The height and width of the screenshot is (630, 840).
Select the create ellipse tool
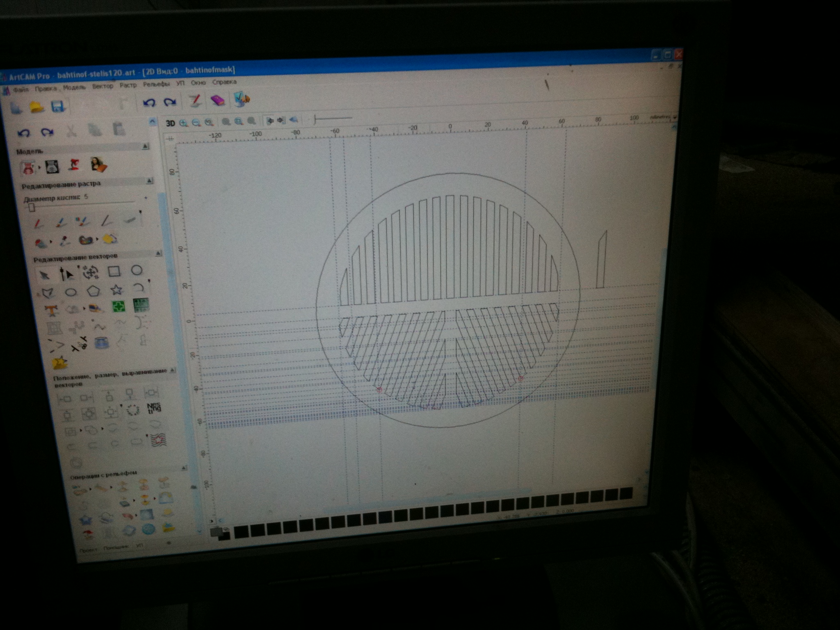click(71, 292)
